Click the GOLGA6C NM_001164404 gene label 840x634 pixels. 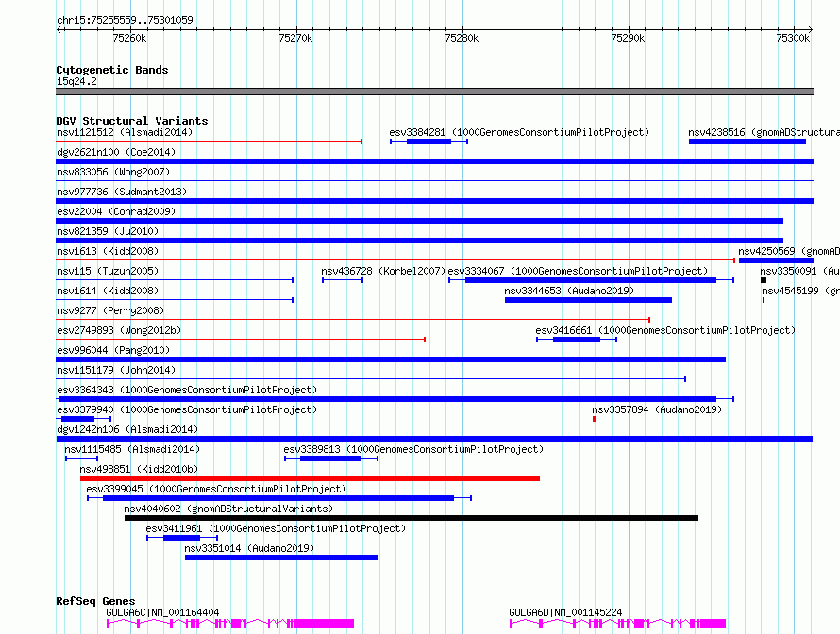(x=162, y=612)
